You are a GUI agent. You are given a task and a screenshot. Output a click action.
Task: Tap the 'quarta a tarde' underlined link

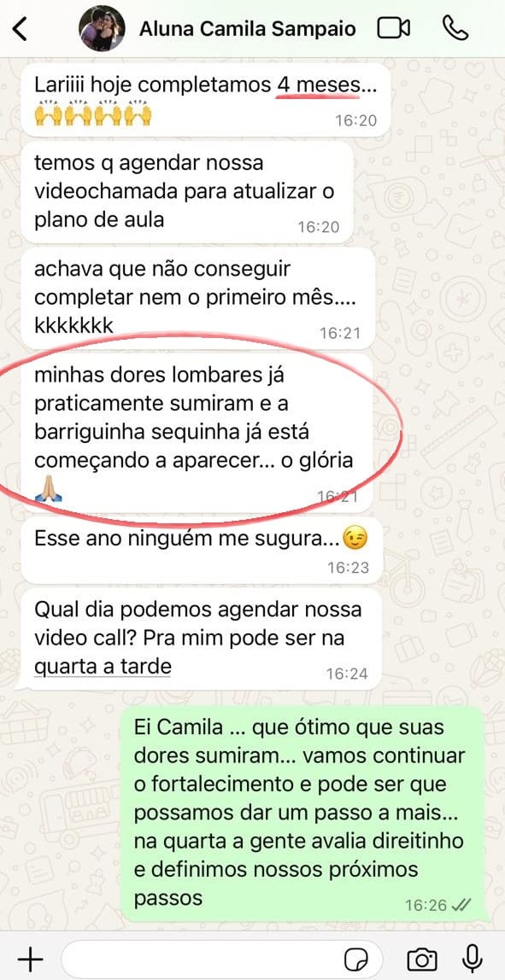point(103,667)
